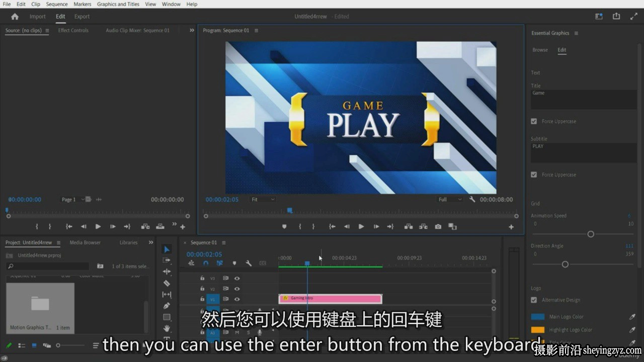Step forward one frame in Program monitor
This screenshot has height=362, width=644.
(376, 227)
